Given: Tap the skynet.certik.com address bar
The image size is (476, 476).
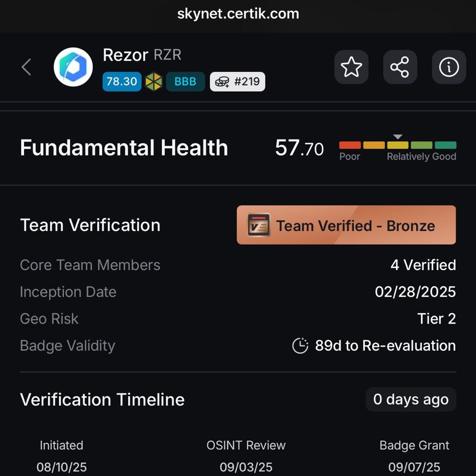Looking at the screenshot, I should pos(238,14).
